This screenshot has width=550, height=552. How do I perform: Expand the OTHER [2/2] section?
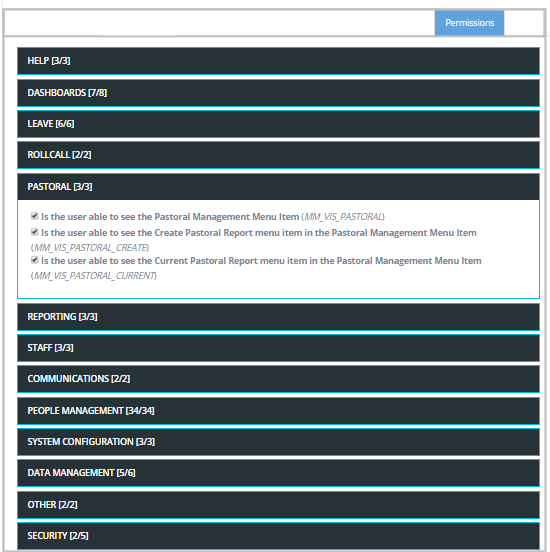point(278,505)
